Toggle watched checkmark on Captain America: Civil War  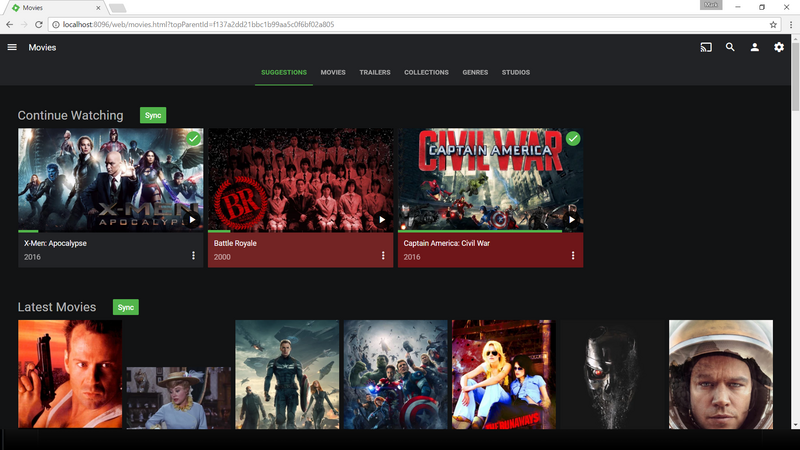click(x=573, y=138)
